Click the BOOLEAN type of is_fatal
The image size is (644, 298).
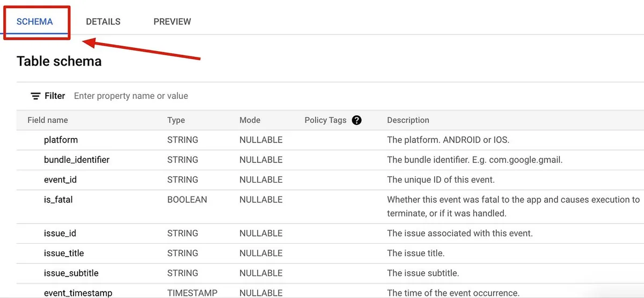click(x=187, y=200)
